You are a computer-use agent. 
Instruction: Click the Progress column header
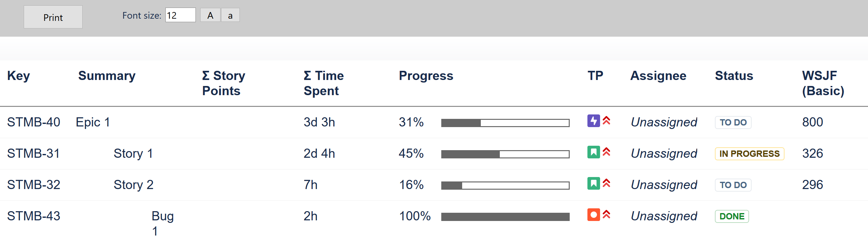(426, 76)
